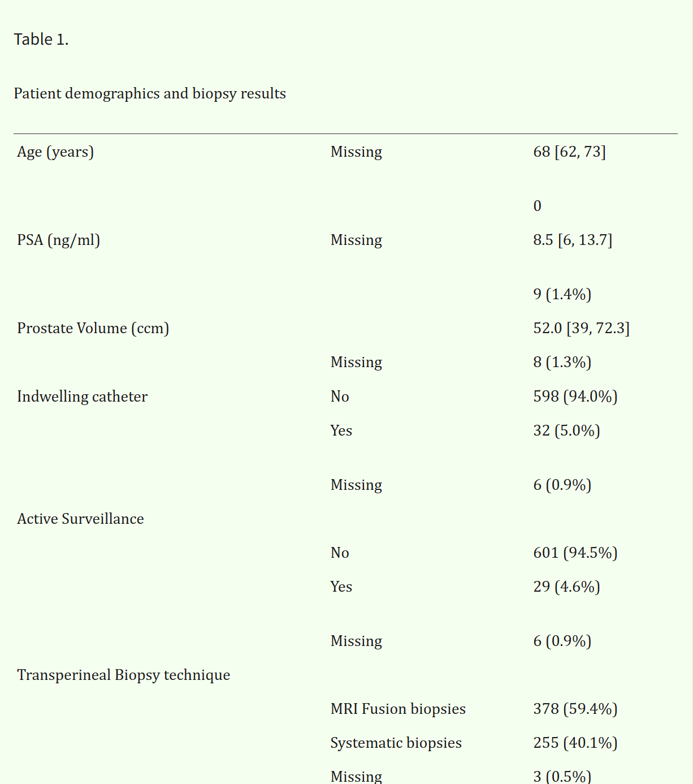Click the 'Active Surveillance' row label
This screenshot has width=693, height=784.
[81, 519]
